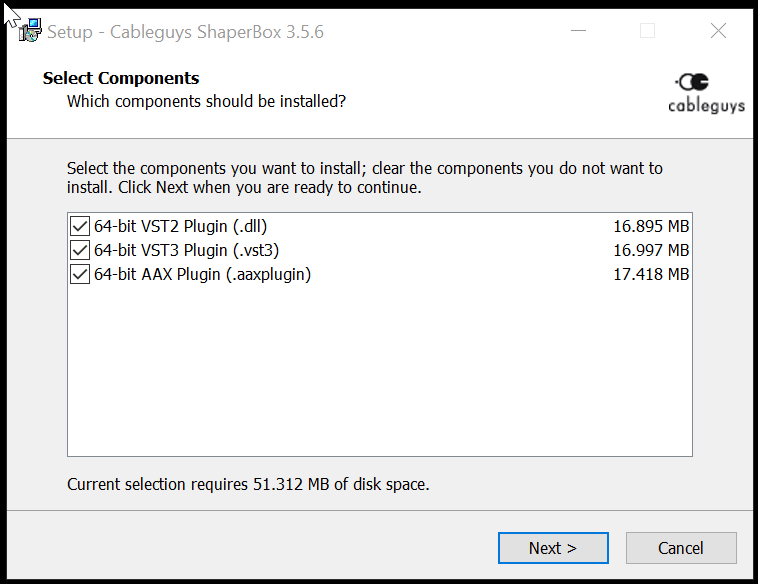The height and width of the screenshot is (584, 758).
Task: Uncheck the 64-bit VST2 Plugin checkbox
Action: coord(80,226)
